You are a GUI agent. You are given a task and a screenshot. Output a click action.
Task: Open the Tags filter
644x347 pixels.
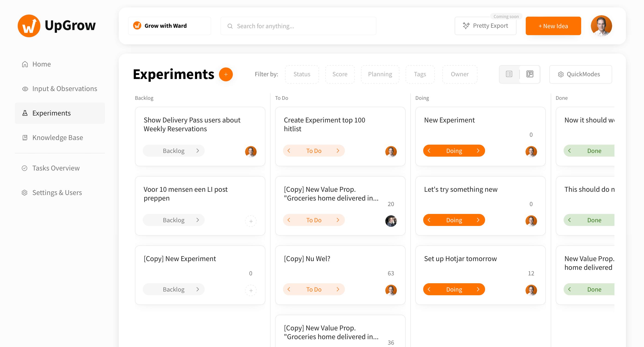coord(420,74)
